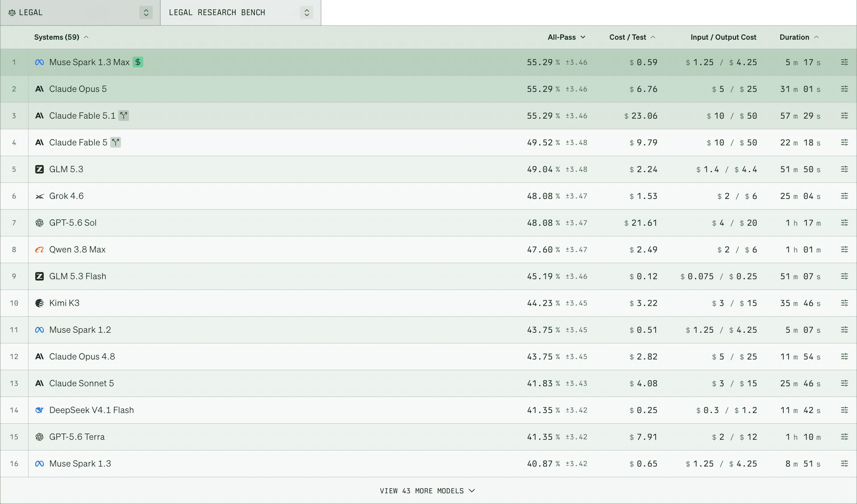Viewport: 857px width, 504px height.
Task: Click the $ 2.82 cost for Claude Opus 4.8
Action: click(643, 357)
